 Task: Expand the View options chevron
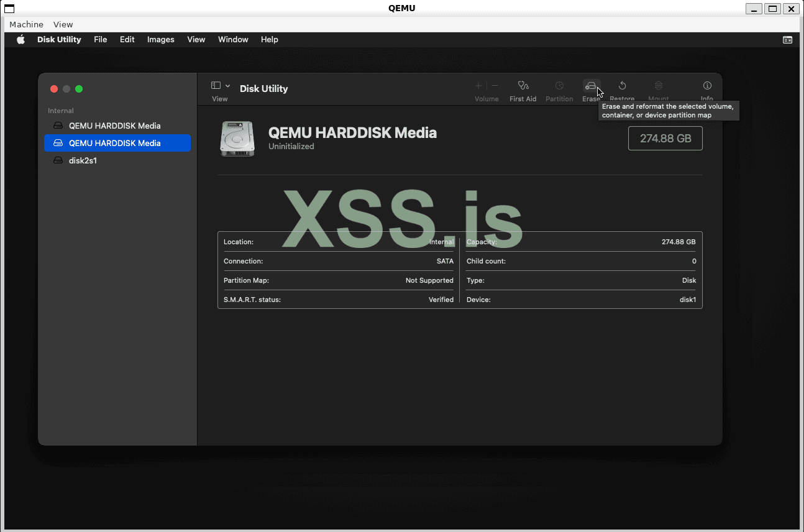tap(228, 86)
